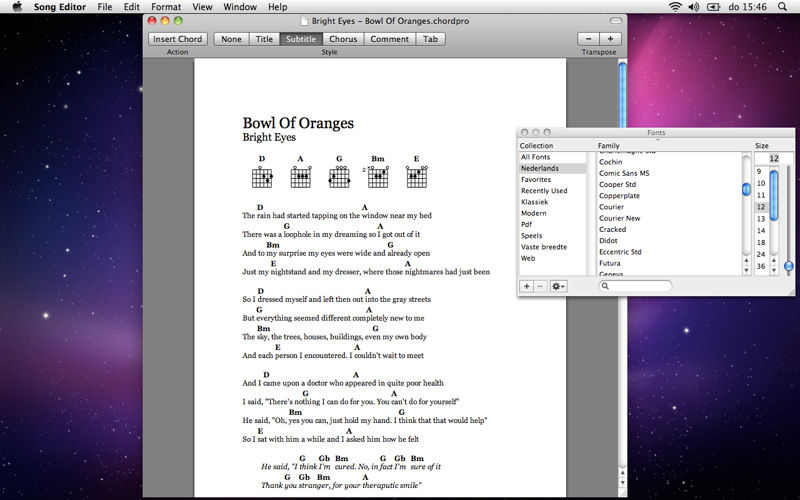Image resolution: width=800 pixels, height=500 pixels.
Task: Choose Cooper Std font family
Action: tap(669, 185)
